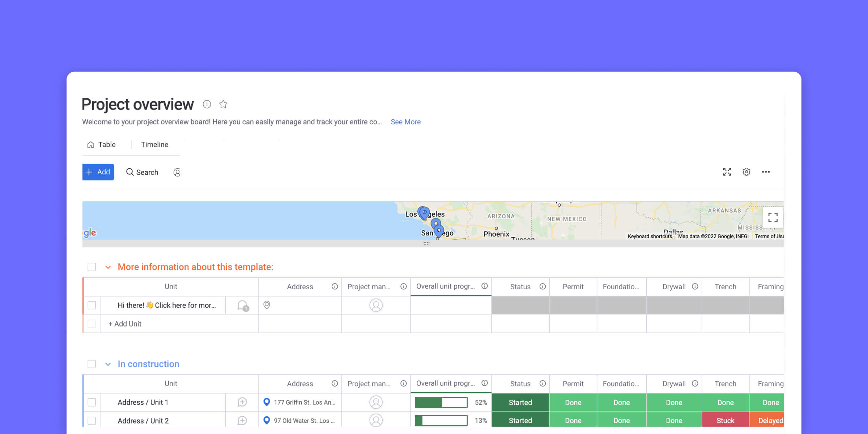Toggle checkbox for Address Unit 1 row

[93, 402]
